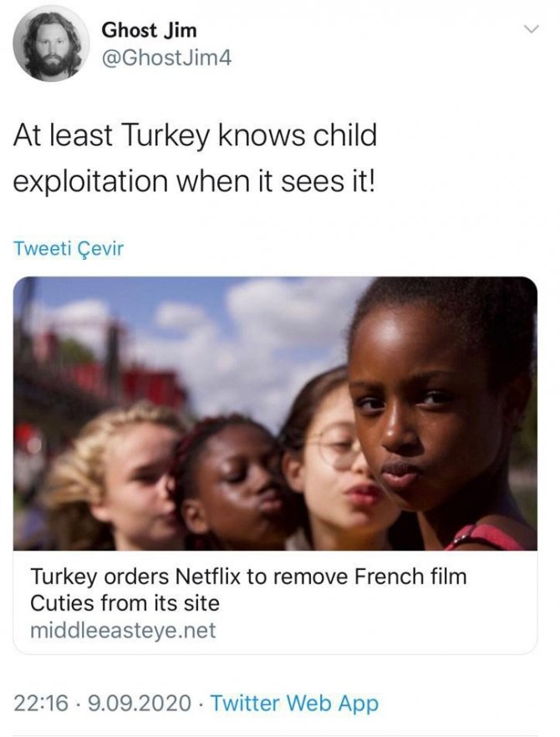Open the Ghost Jim display name
560x737 pixels.
(149, 30)
